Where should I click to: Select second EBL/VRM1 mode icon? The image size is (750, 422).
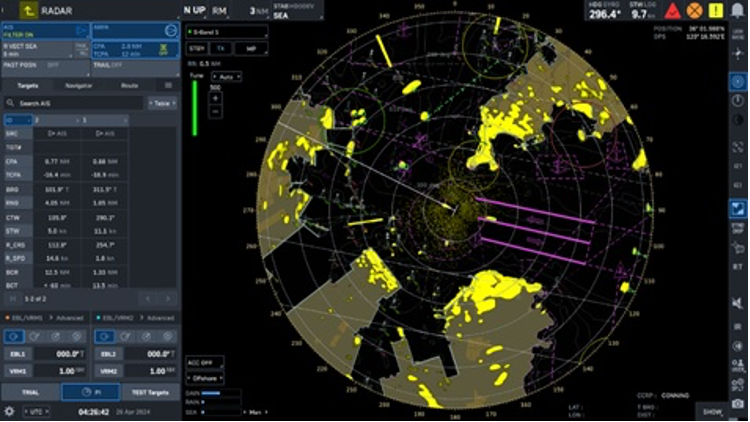(35, 336)
